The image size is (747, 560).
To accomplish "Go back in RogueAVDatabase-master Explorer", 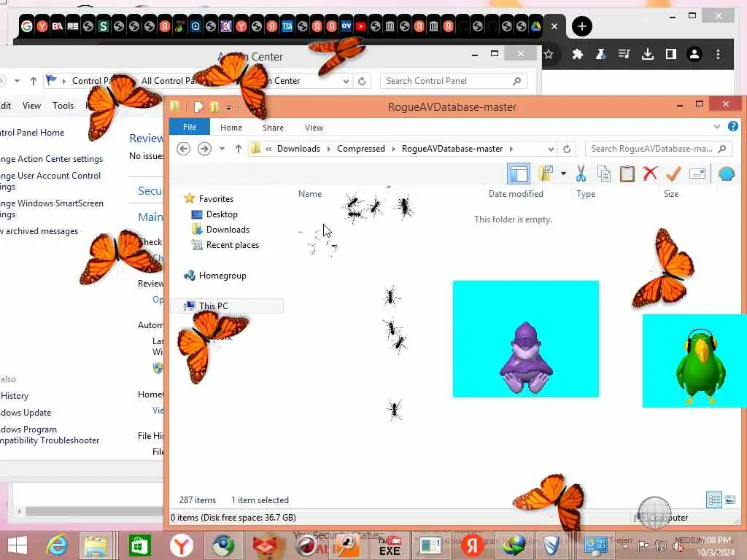I will coord(183,149).
